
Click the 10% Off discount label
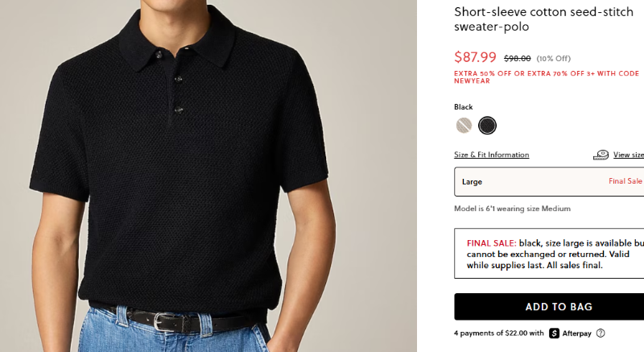[553, 58]
